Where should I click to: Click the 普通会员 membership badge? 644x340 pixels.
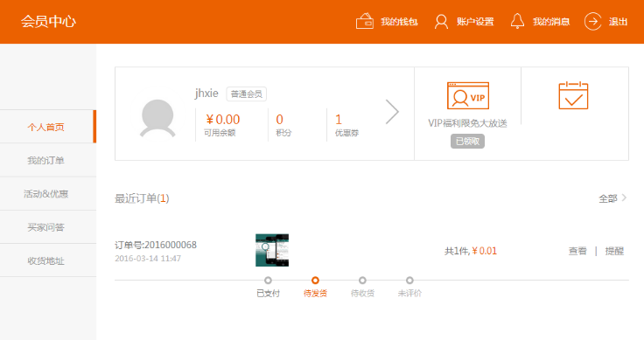[x=247, y=94]
